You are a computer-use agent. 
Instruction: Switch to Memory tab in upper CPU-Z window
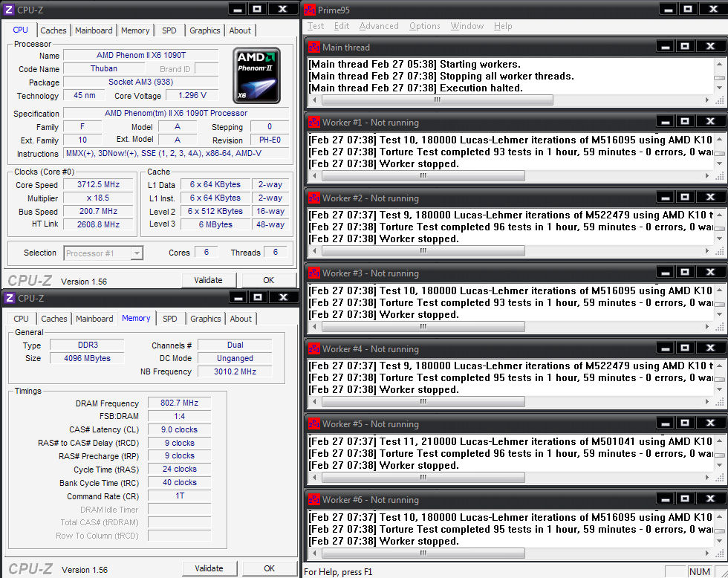[x=135, y=30]
